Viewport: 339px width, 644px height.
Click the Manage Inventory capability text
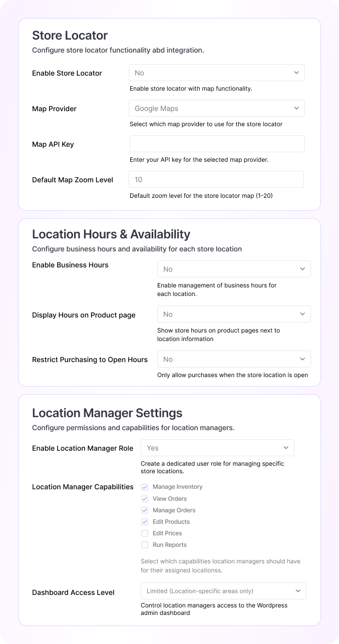pyautogui.click(x=178, y=487)
